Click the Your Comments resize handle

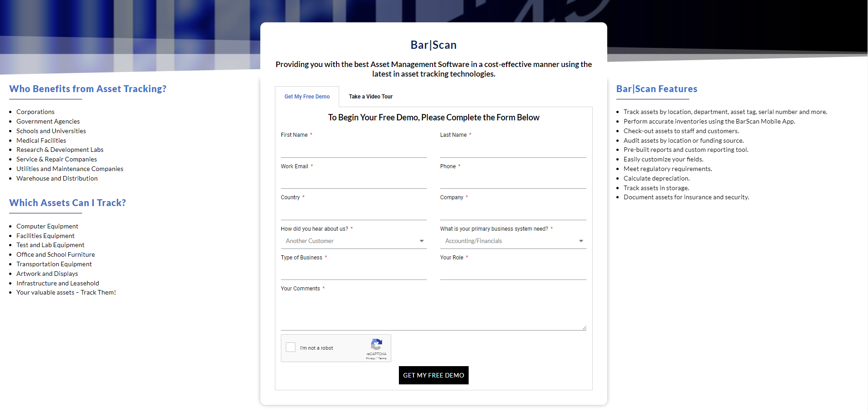tap(584, 327)
